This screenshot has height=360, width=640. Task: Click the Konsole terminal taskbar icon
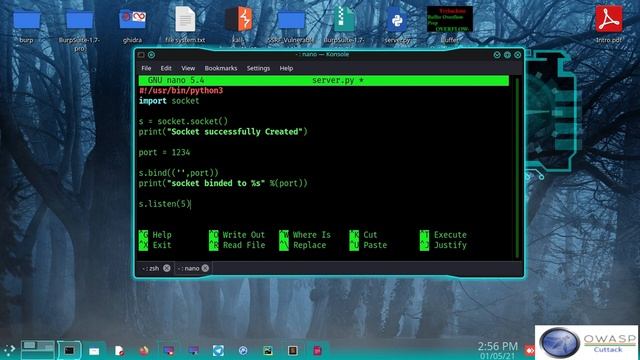(x=69, y=350)
